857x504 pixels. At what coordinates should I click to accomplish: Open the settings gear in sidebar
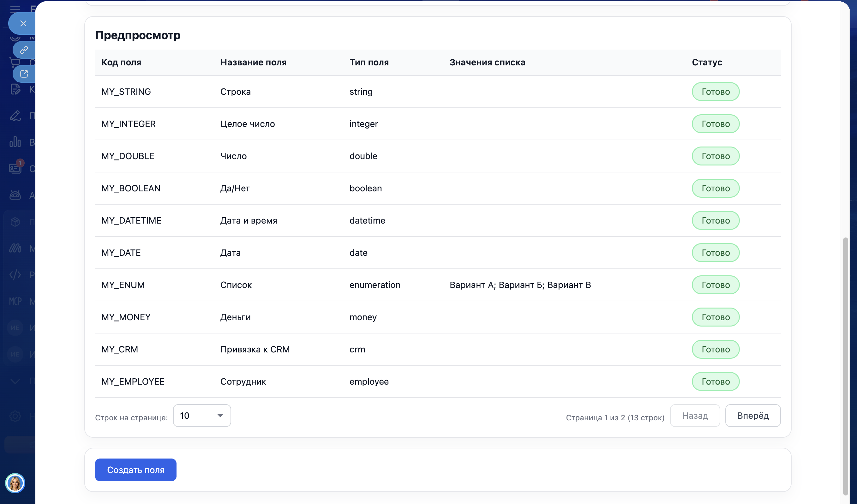pyautogui.click(x=15, y=416)
